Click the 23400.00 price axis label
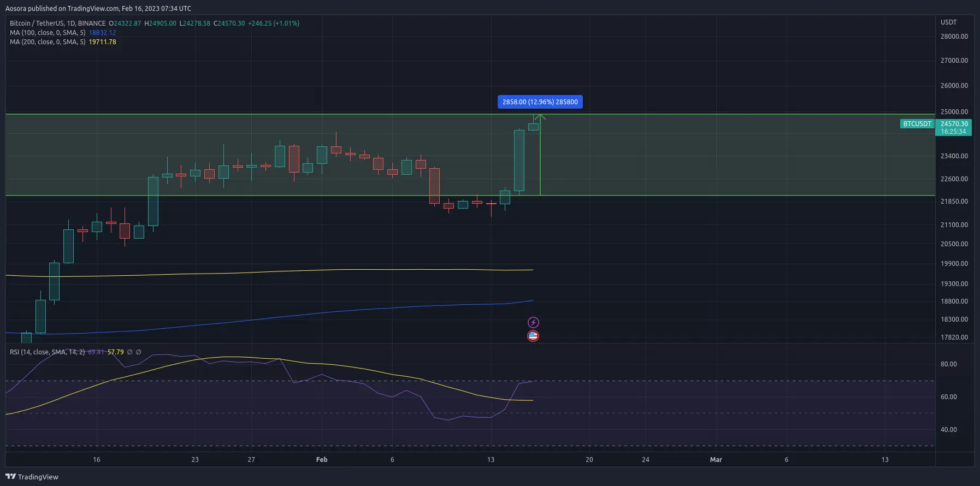Image resolution: width=980 pixels, height=486 pixels. [954, 156]
